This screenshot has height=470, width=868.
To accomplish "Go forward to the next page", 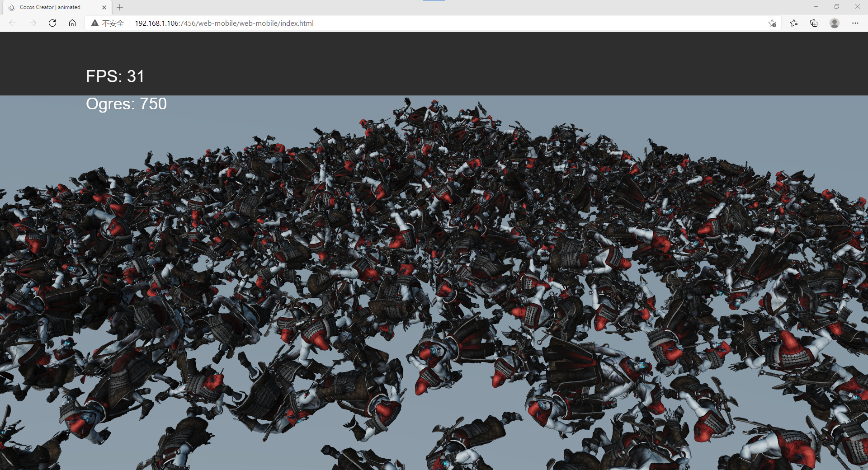I will tap(33, 23).
